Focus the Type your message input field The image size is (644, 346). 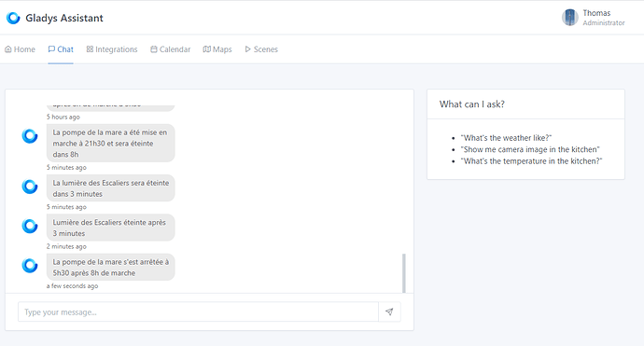(198, 311)
